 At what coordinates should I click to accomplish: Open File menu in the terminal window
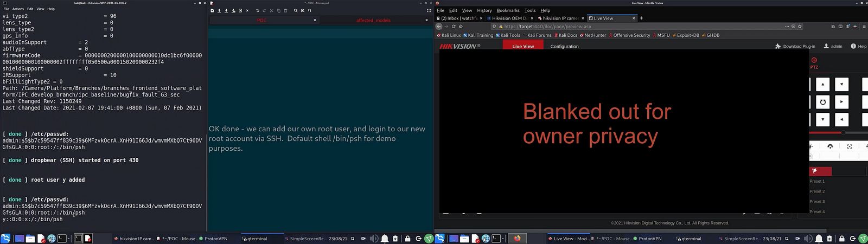tap(7, 9)
